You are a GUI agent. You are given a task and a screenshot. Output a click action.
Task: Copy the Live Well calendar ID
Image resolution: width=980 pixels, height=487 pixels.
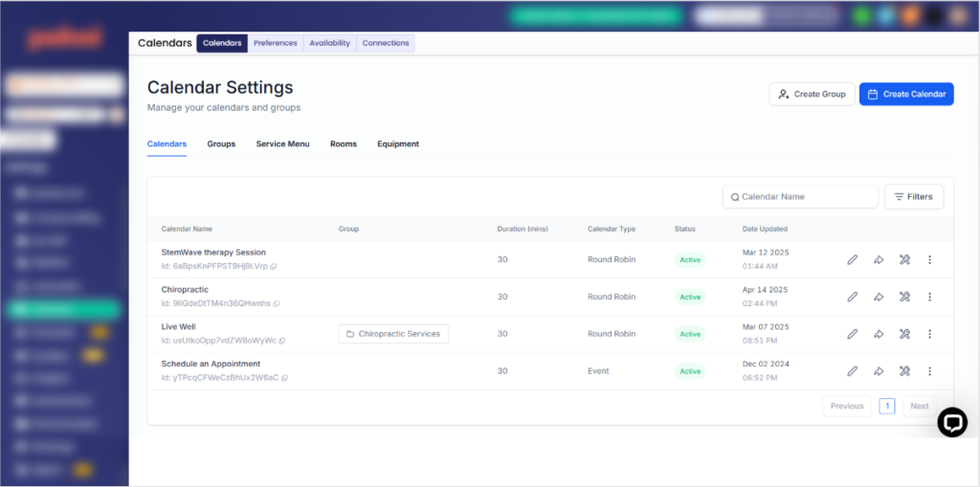click(282, 341)
